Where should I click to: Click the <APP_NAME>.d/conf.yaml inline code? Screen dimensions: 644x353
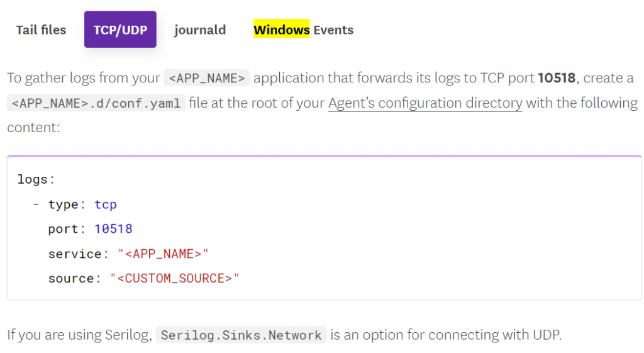[96, 103]
